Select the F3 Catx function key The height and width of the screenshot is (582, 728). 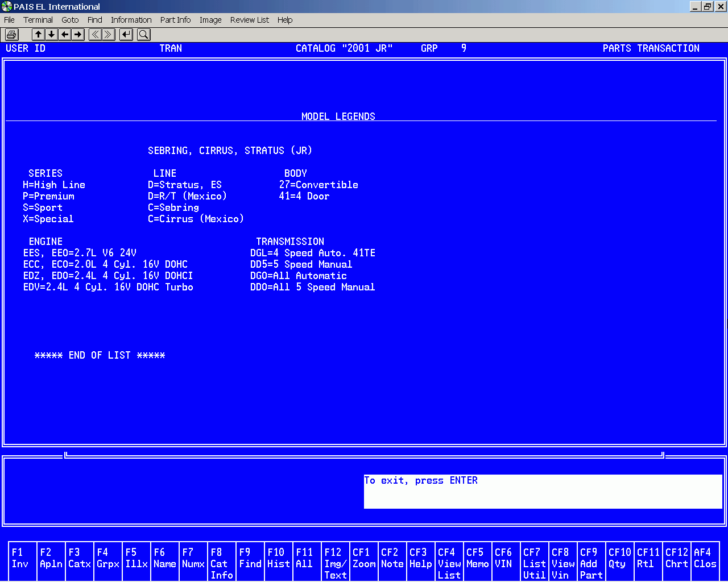pyautogui.click(x=80, y=562)
